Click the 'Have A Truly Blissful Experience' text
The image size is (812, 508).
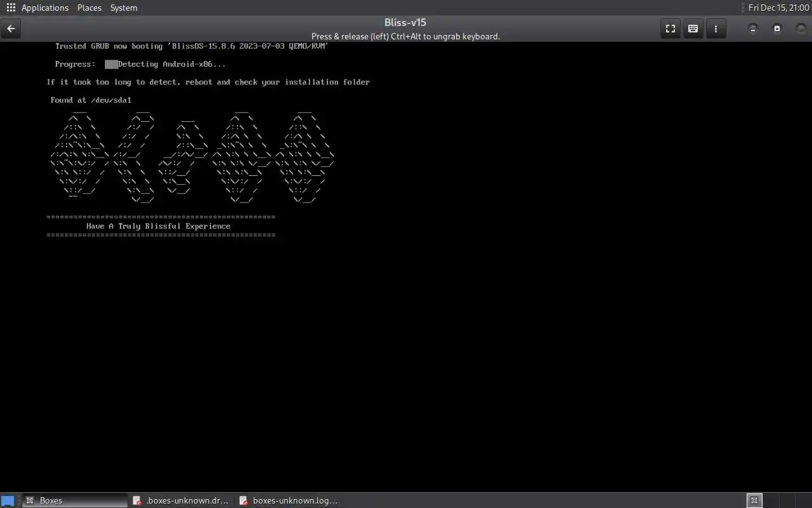pos(159,226)
